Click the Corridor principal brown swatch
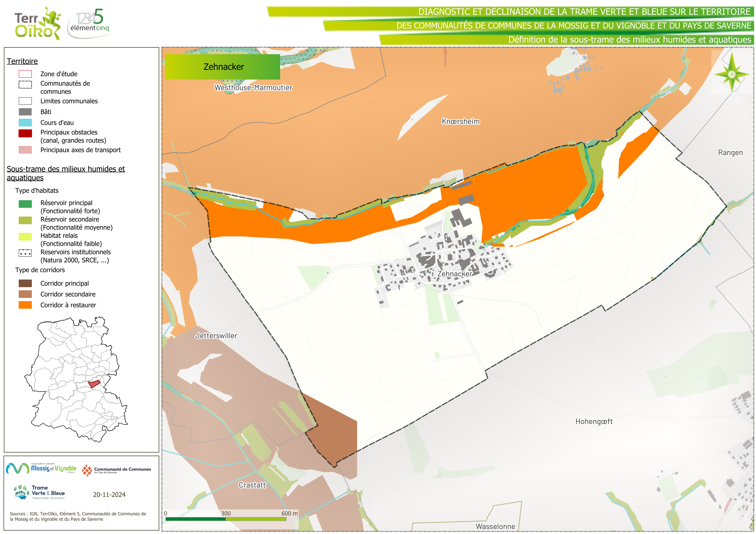This screenshot has width=756, height=534. 25,283
